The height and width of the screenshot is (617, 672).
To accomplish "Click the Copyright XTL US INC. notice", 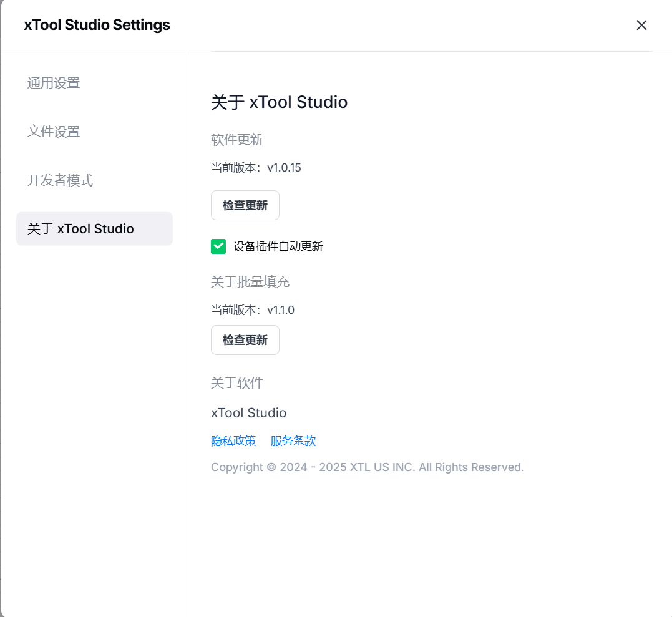I will (367, 467).
